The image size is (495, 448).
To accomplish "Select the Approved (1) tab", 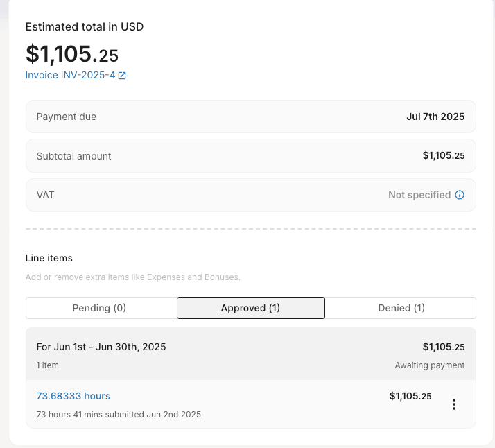I will [x=251, y=308].
